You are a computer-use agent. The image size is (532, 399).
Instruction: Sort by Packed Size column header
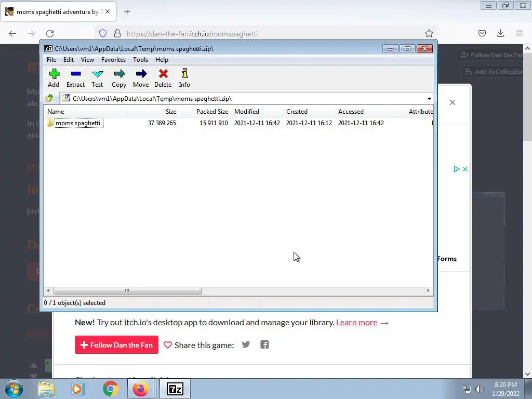pos(205,112)
